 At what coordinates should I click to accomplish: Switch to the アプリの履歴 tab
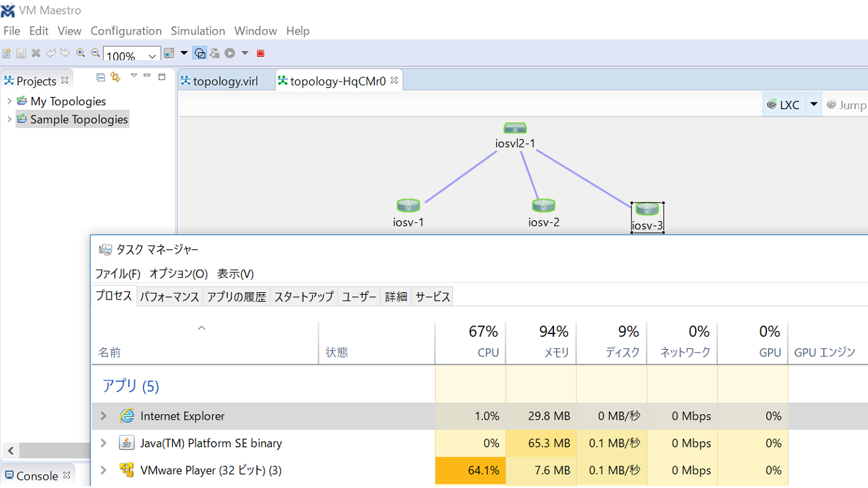click(x=237, y=297)
